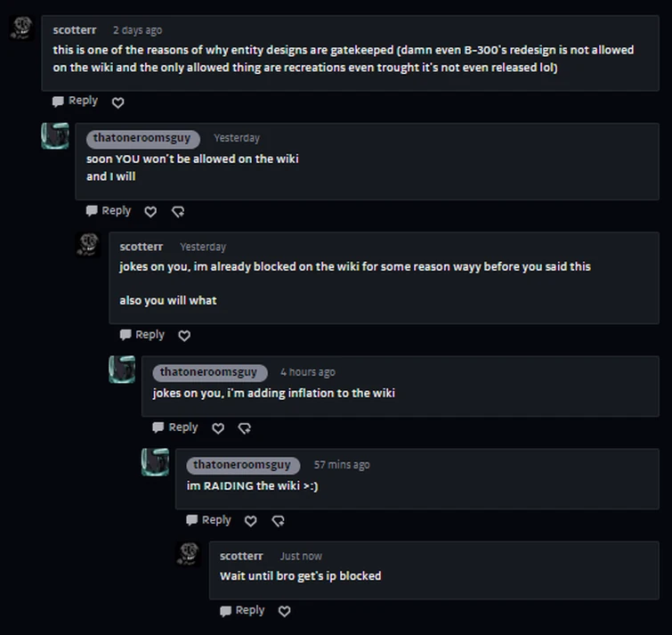Like scotterr's top comment with the heart
This screenshot has height=635, width=672.
(x=117, y=102)
